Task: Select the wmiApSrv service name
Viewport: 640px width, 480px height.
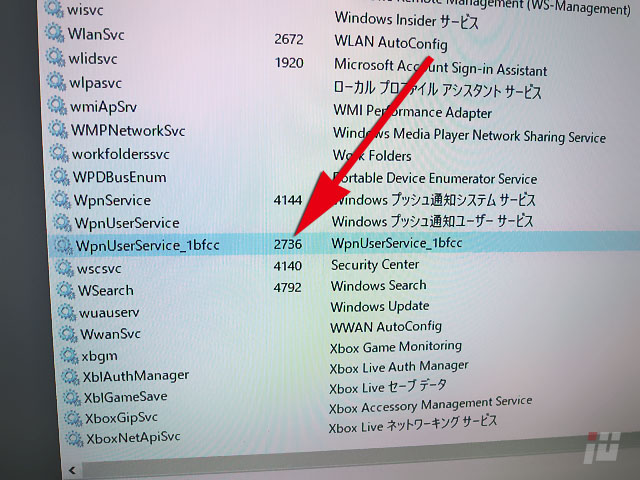Action: 103,107
